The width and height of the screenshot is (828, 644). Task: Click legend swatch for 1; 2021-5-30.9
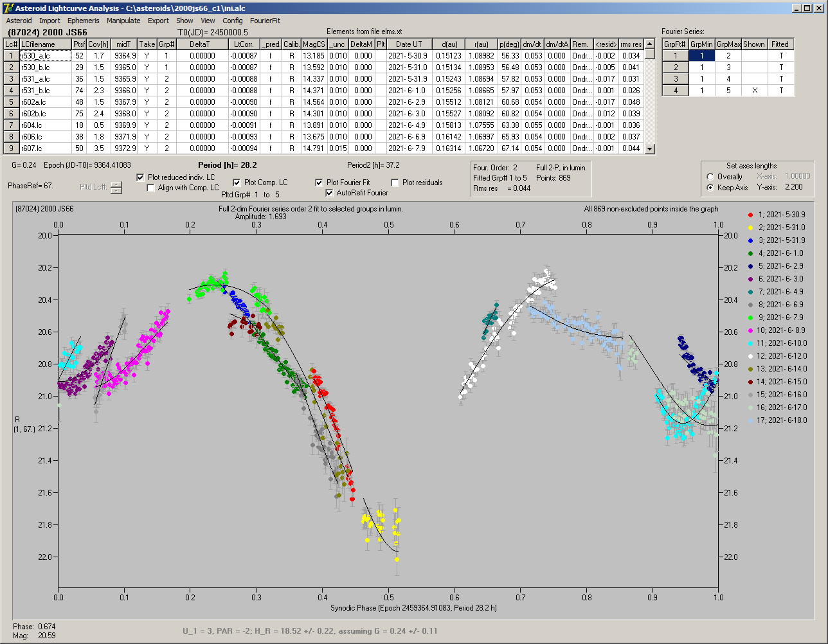point(751,215)
